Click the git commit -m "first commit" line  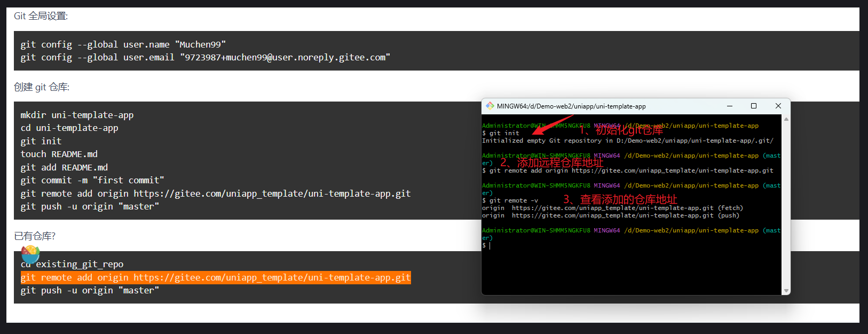pyautogui.click(x=92, y=180)
